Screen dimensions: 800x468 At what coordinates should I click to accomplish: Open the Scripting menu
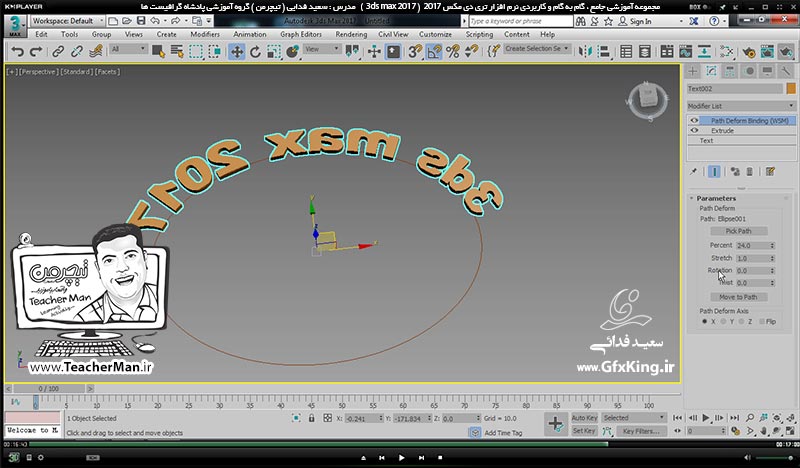click(x=479, y=34)
